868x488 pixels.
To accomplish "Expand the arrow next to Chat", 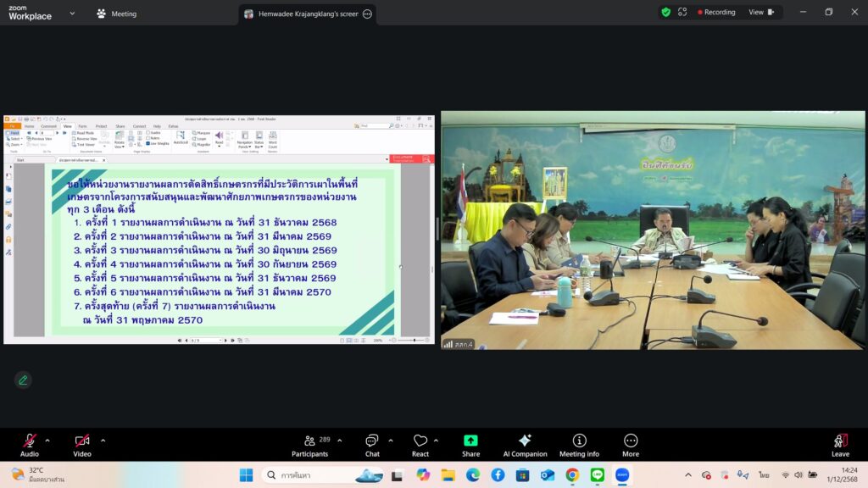I will pos(391,440).
